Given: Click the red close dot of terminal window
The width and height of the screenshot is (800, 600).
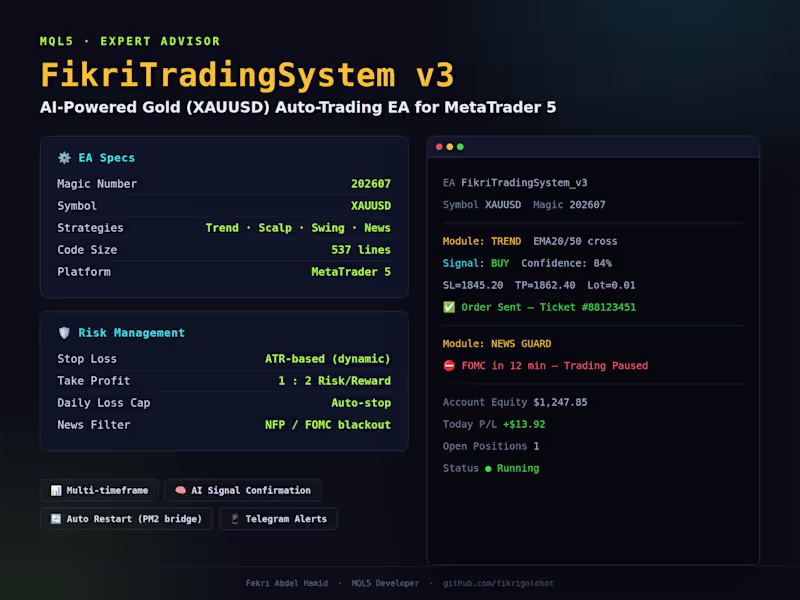Looking at the screenshot, I should 439,147.
